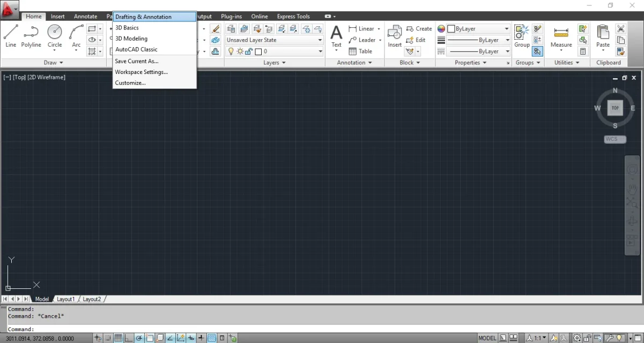Click the Group objects tool

522,36
